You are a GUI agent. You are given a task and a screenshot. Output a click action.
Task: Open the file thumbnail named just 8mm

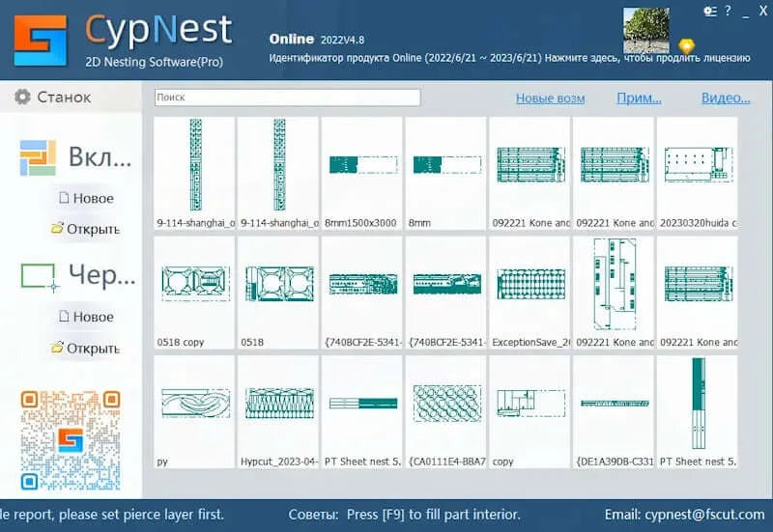(445, 174)
